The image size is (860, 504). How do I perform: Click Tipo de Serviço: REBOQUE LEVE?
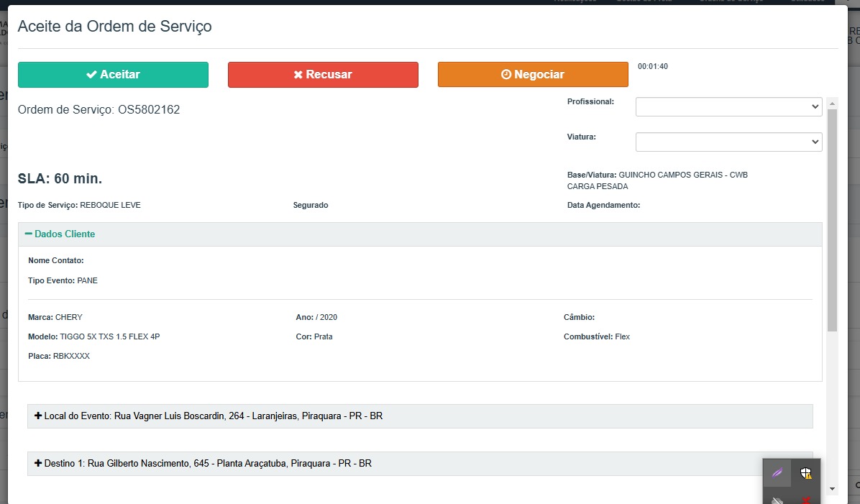79,205
